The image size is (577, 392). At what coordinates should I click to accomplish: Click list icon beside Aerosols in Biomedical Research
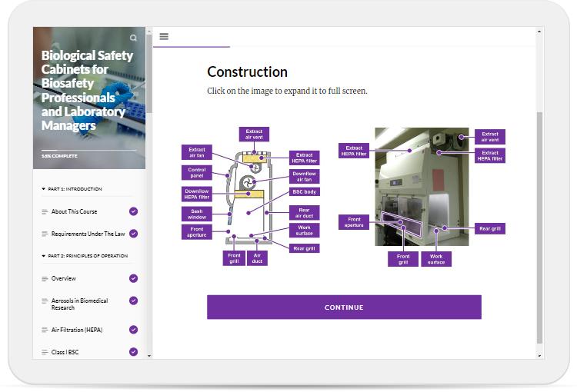(45, 301)
